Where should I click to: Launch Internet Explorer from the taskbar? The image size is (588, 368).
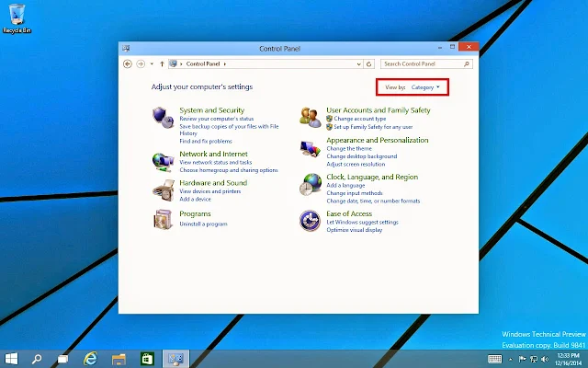coord(90,359)
